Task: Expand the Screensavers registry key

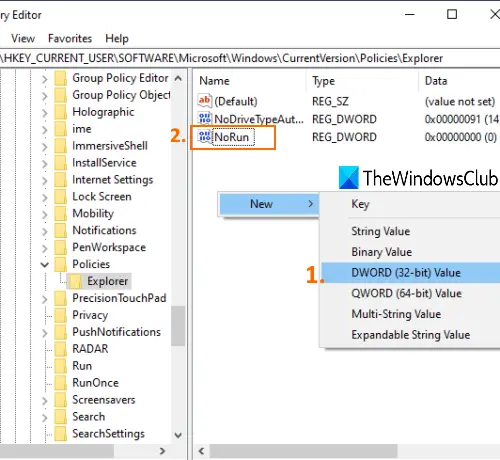Action: point(45,400)
